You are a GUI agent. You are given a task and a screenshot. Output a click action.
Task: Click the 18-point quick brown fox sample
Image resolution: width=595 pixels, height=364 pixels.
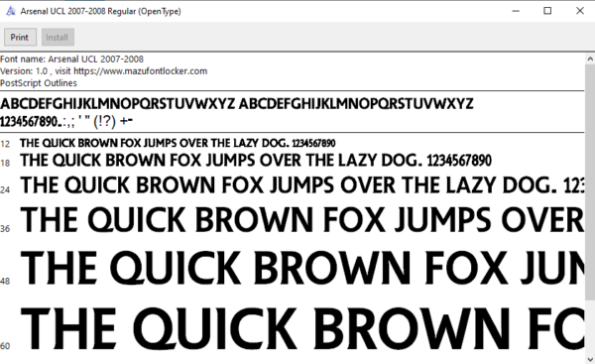(x=256, y=160)
